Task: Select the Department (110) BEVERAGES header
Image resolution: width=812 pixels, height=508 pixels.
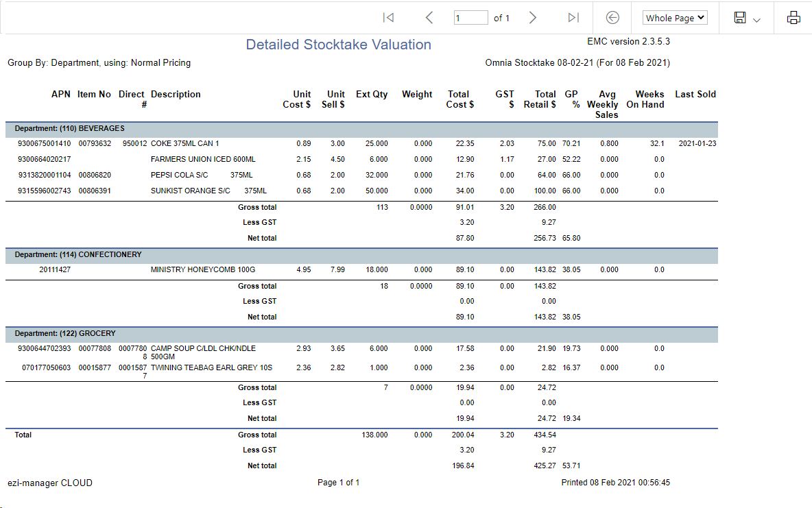Action: (x=69, y=128)
